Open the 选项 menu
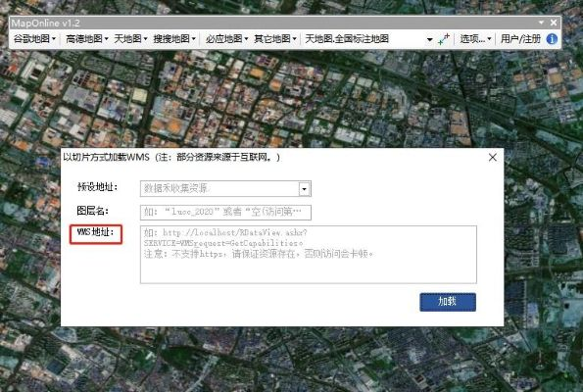The image size is (583, 392). pos(475,38)
